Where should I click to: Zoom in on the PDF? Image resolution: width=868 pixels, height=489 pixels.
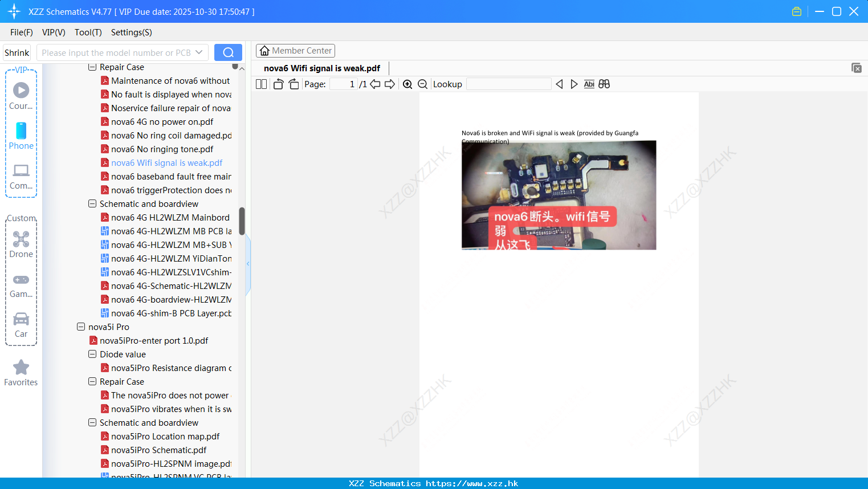407,84
